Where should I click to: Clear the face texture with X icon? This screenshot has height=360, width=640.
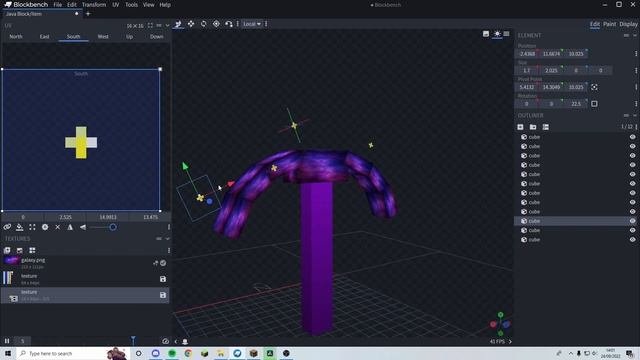[x=58, y=227]
